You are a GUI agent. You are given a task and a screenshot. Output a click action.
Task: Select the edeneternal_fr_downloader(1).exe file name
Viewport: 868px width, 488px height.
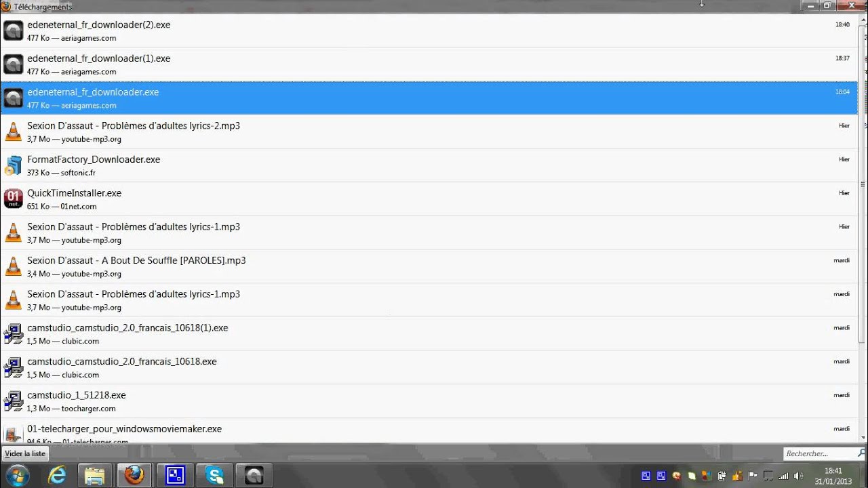98,58
